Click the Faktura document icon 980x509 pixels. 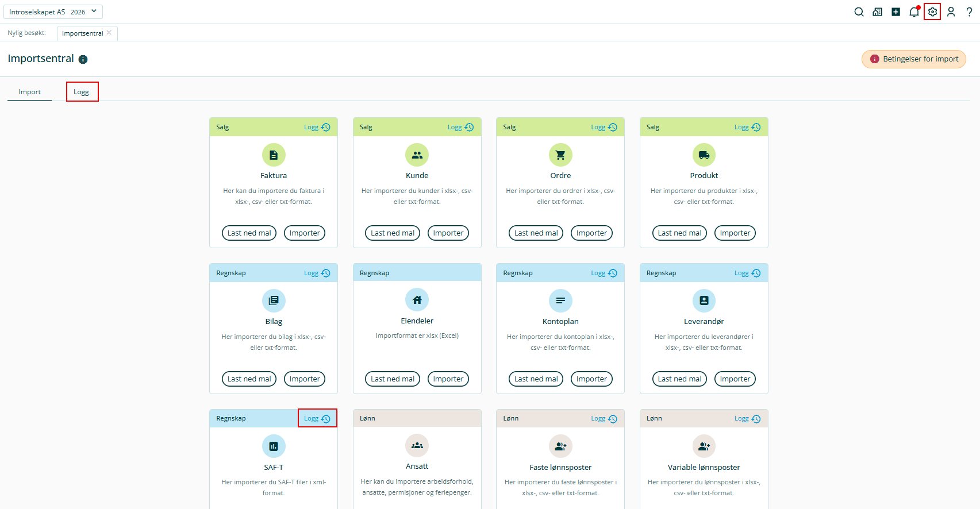click(x=274, y=155)
